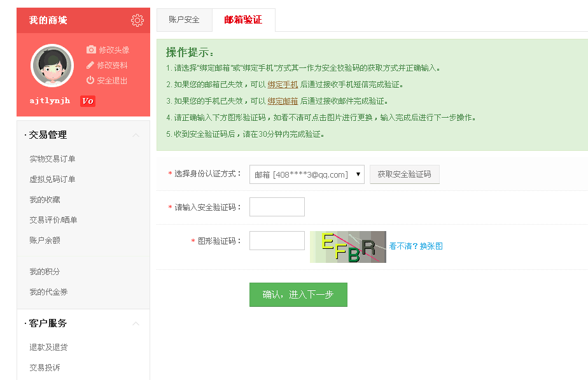
Task: Click the 我的商城 header title
Action: [x=48, y=20]
